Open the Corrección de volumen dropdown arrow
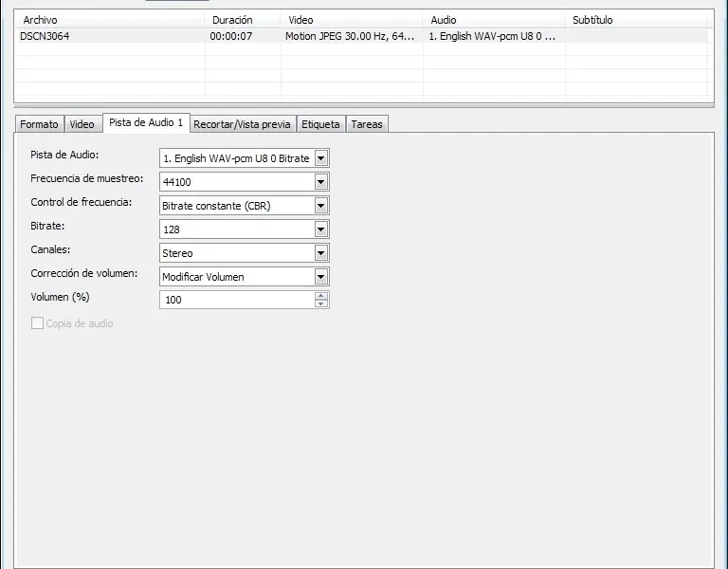The width and height of the screenshot is (728, 569). 320,277
